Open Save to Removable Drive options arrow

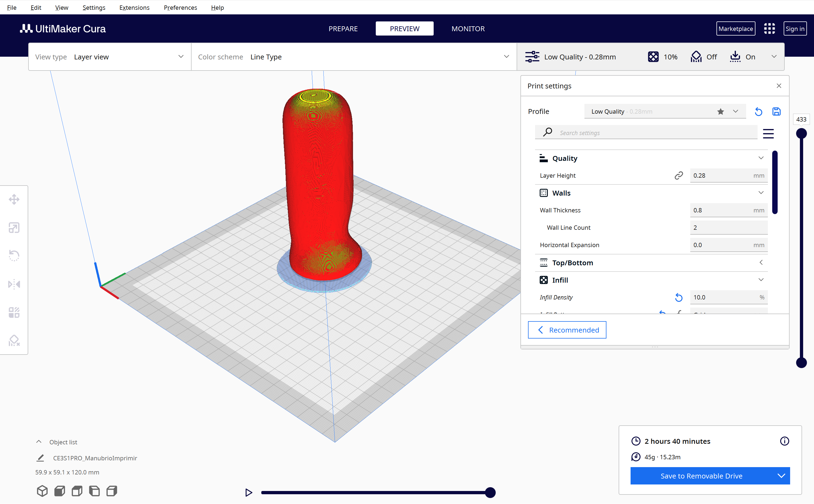tap(781, 476)
